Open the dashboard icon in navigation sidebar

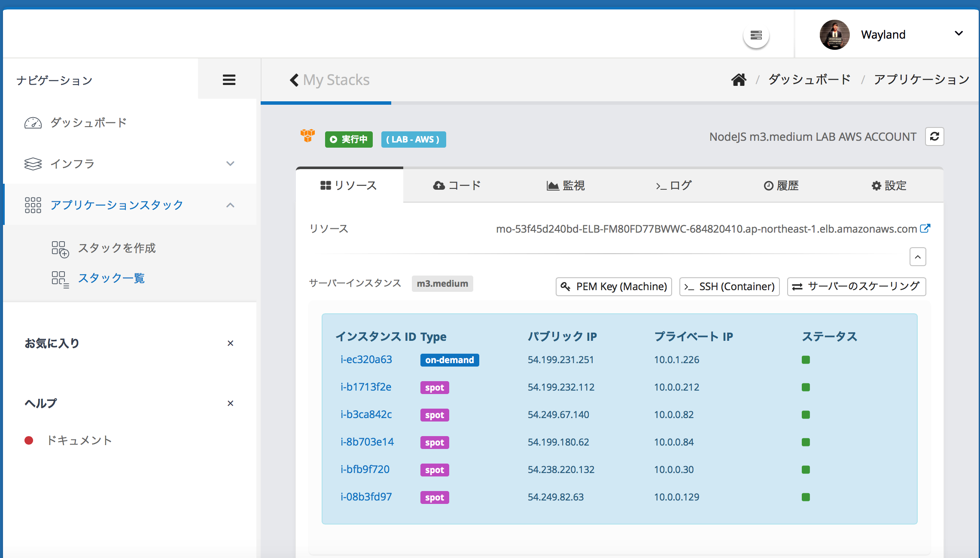[x=33, y=123]
